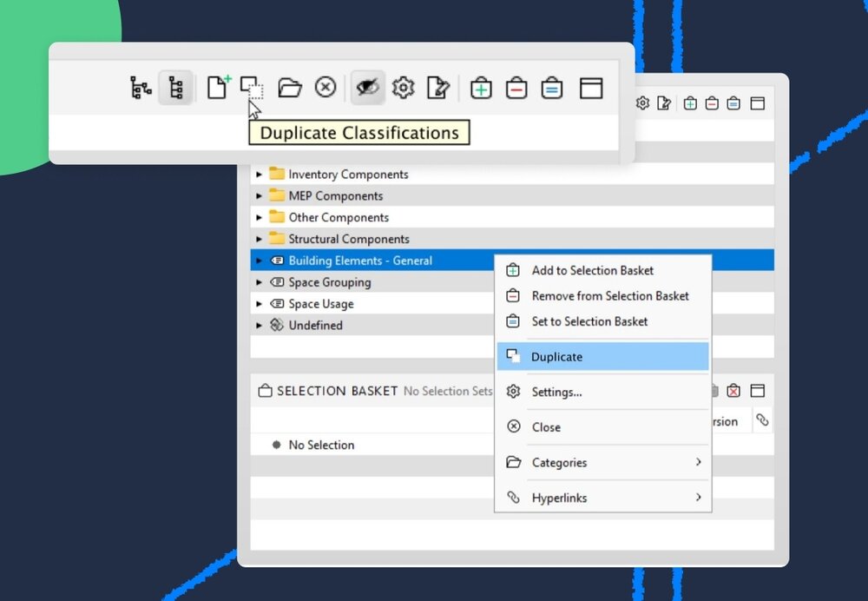The image size is (868, 601).
Task: Select the No Selection row
Action: (371, 445)
